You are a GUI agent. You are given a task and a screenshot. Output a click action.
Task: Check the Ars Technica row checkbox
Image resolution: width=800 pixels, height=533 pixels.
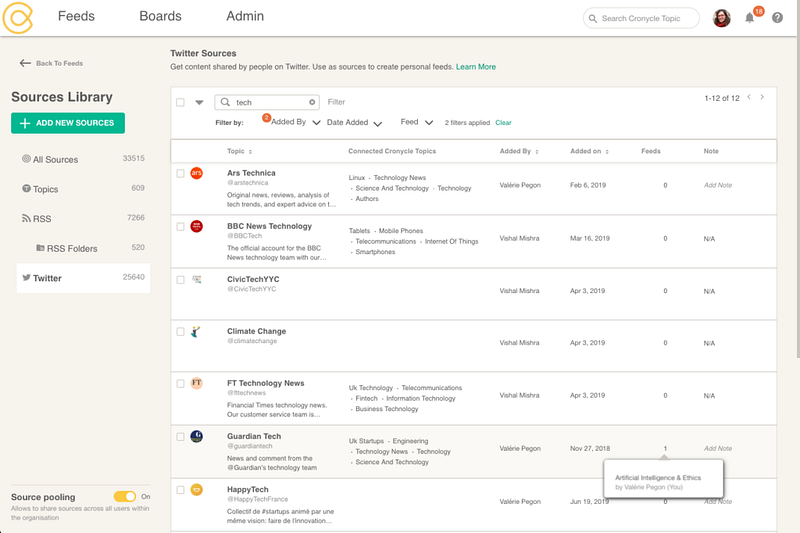[x=181, y=173]
